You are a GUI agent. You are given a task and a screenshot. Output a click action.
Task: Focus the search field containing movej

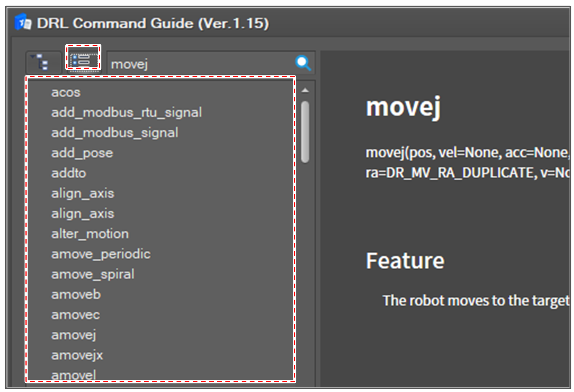pyautogui.click(x=200, y=64)
